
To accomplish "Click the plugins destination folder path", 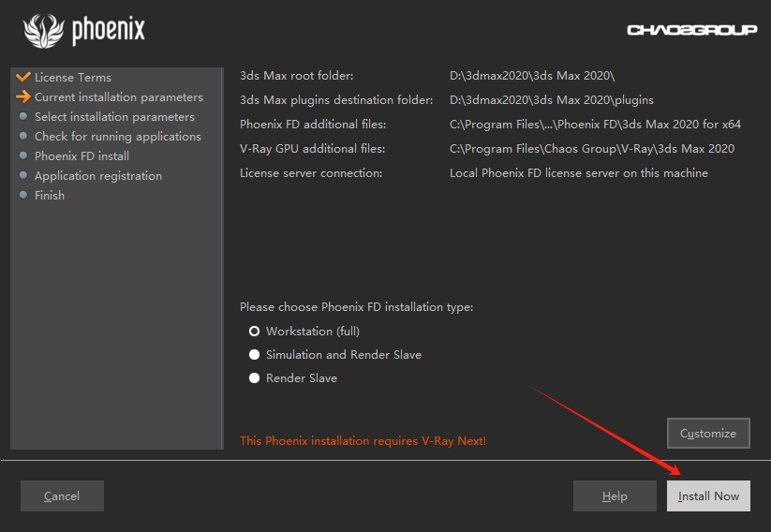I will (552, 100).
